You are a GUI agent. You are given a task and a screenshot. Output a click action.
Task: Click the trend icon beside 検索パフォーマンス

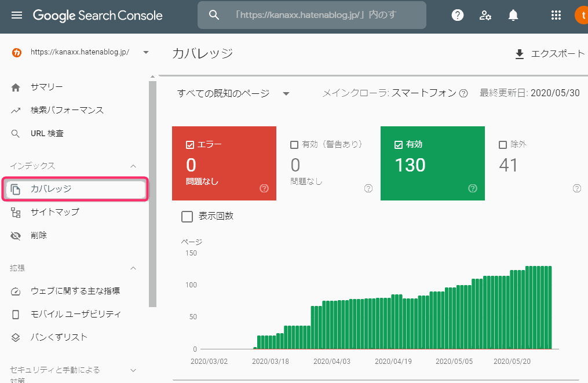pyautogui.click(x=16, y=110)
